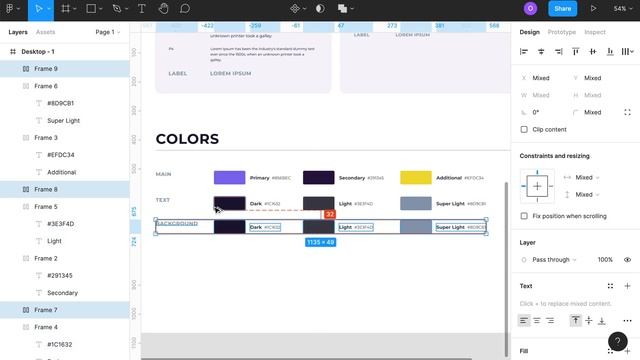
Task: Switch to Prototype tab
Action: [562, 32]
